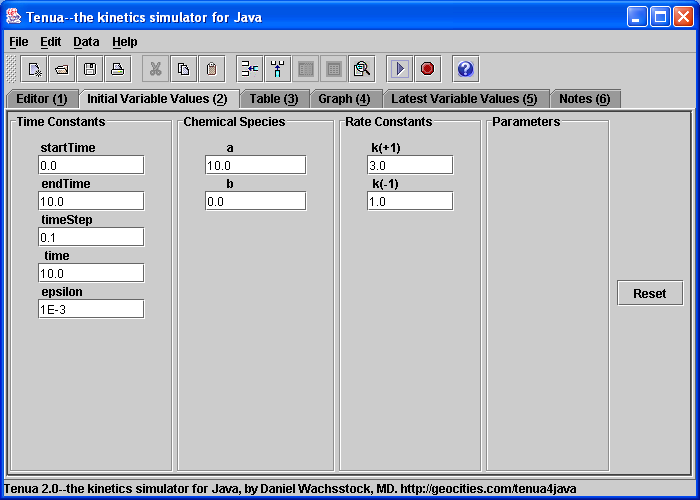700x500 pixels.
Task: Click the second grayed-out table grid icon
Action: [x=333, y=69]
